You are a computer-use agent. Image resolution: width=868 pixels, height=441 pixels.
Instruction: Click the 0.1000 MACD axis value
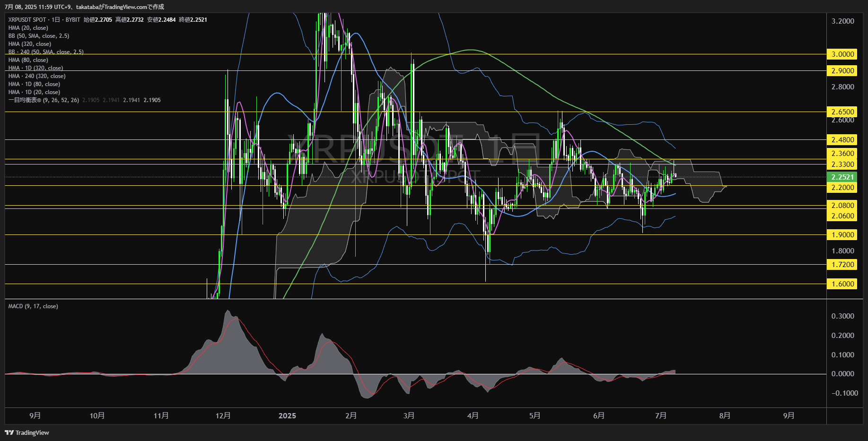(843, 355)
